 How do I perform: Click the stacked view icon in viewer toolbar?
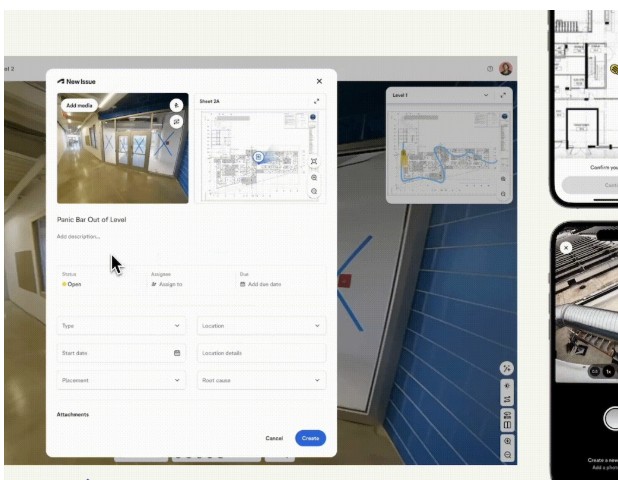(507, 415)
